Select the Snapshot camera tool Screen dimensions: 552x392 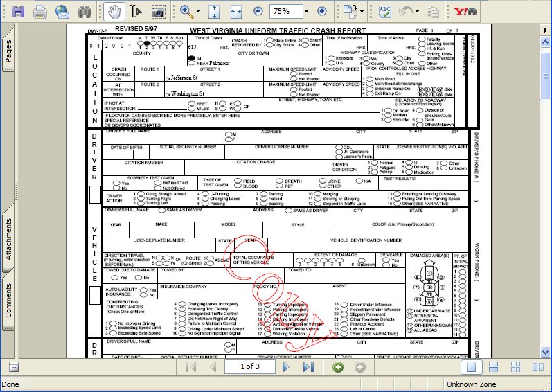point(159,11)
